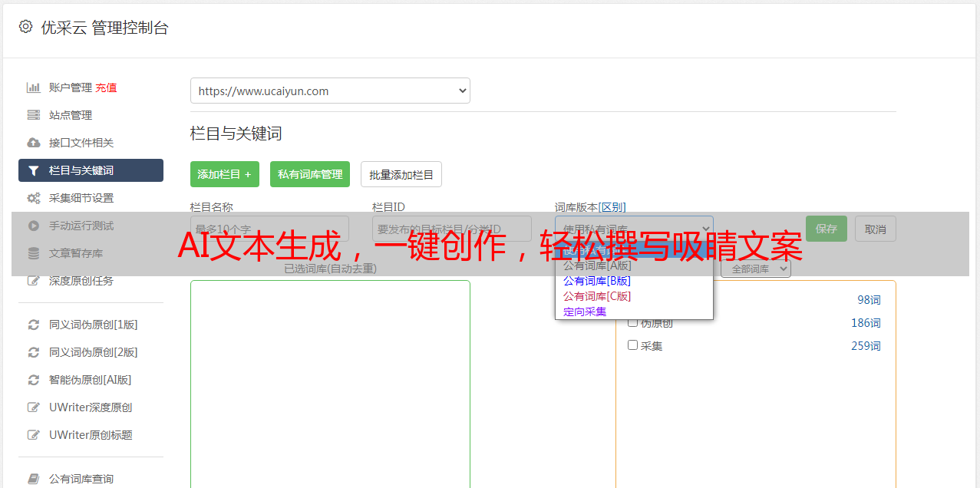Open the [区别] link next to 词库版本
The width and height of the screenshot is (980, 488).
[x=612, y=207]
